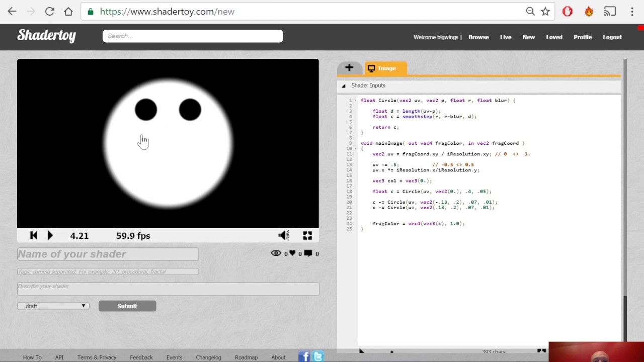Bookmark this page with the star icon

point(545,12)
